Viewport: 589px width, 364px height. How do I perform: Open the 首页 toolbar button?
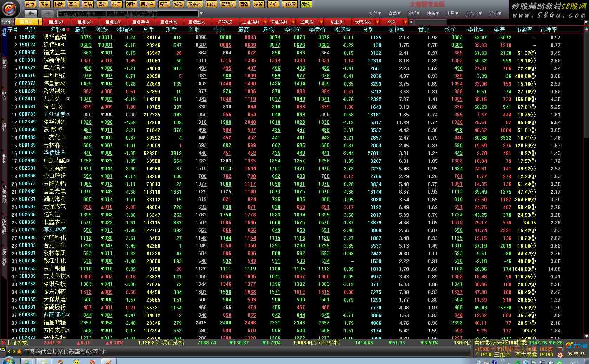pyautogui.click(x=30, y=4)
